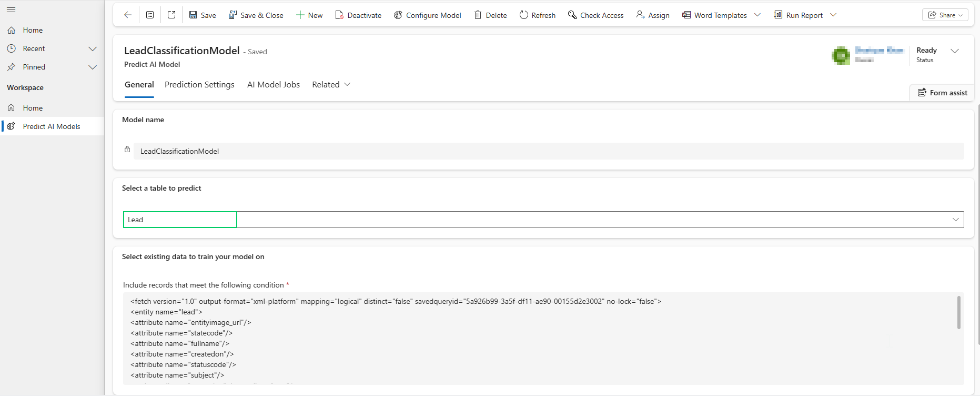Expand the Run Report dropdown arrow
Screen dimensions: 980x396
833,15
